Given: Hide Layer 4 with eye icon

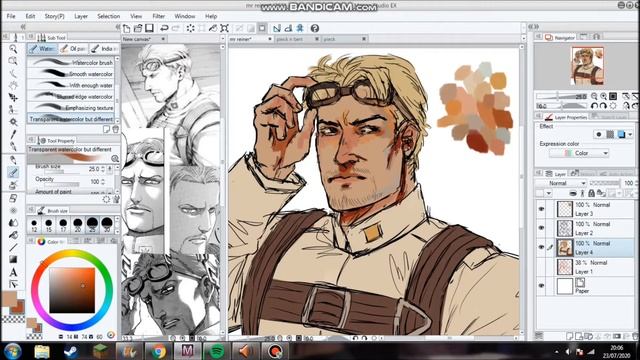Looking at the screenshot, I should (x=541, y=247).
